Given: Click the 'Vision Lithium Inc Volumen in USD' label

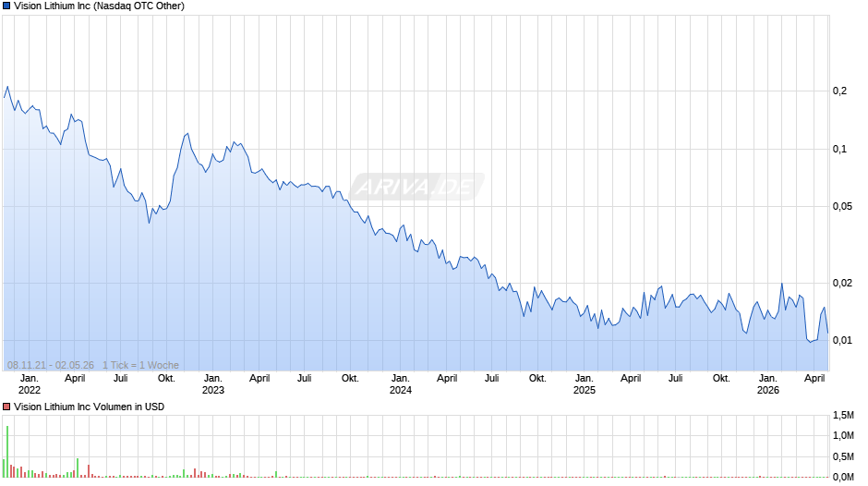Looking at the screenshot, I should click(90, 407).
